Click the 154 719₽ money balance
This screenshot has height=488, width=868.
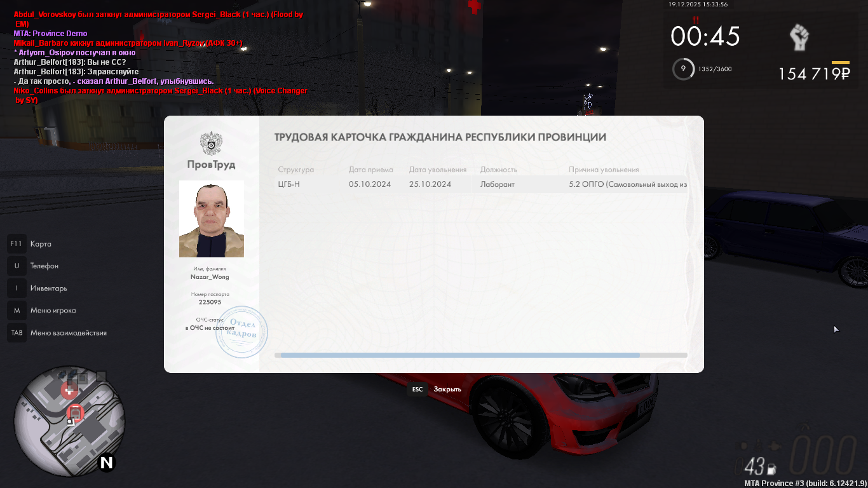(814, 74)
